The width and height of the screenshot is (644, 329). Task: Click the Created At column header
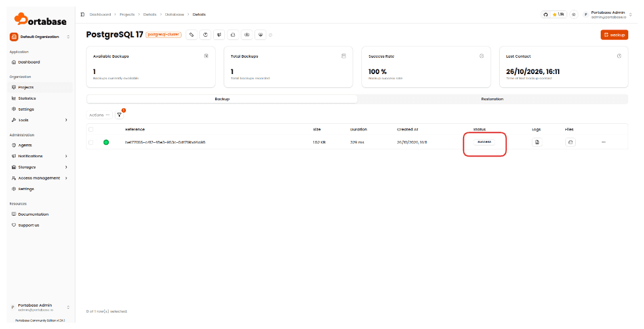click(x=407, y=130)
